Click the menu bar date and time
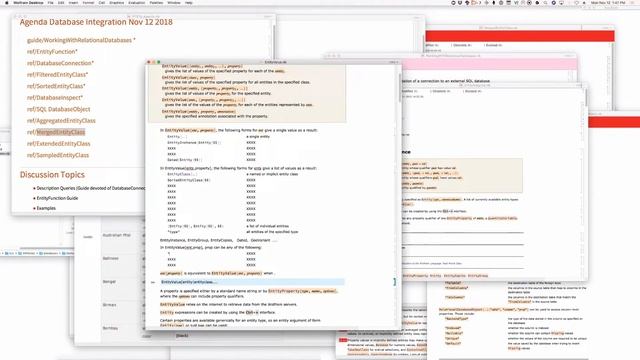This screenshot has width=640, height=360. coord(608,3)
